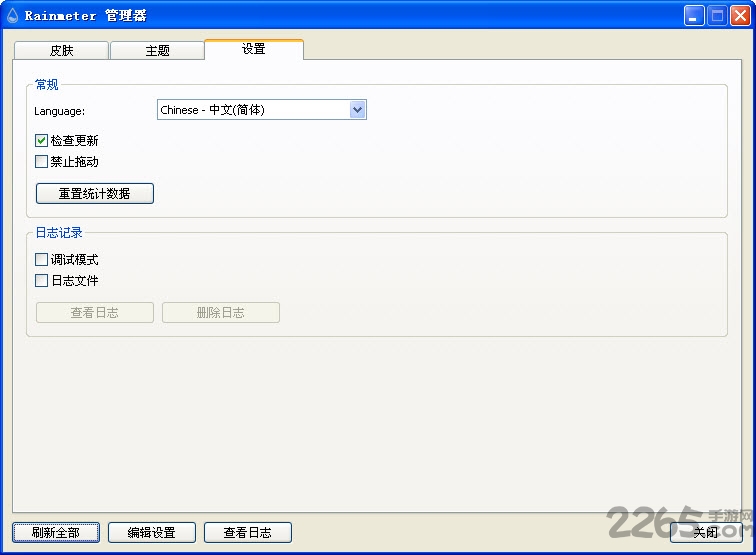The width and height of the screenshot is (756, 555).
Task: Select the 设置 tab
Action: pyautogui.click(x=253, y=49)
